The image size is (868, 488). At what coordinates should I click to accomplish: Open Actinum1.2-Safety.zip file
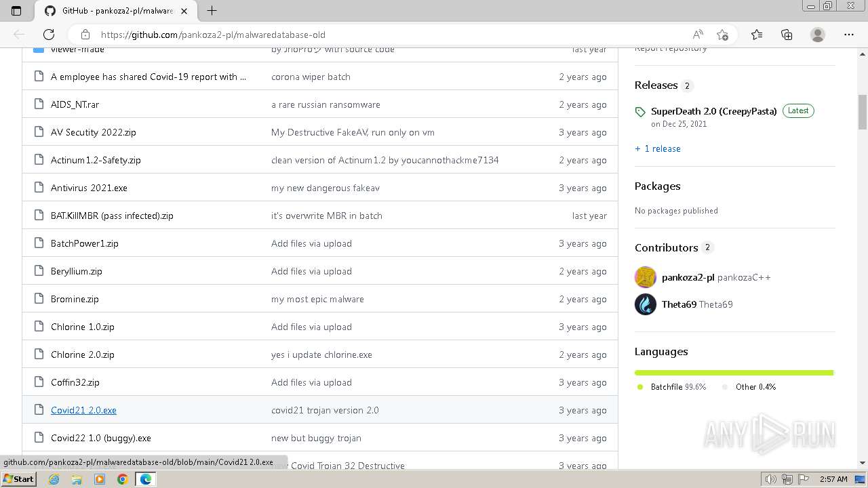coord(96,160)
